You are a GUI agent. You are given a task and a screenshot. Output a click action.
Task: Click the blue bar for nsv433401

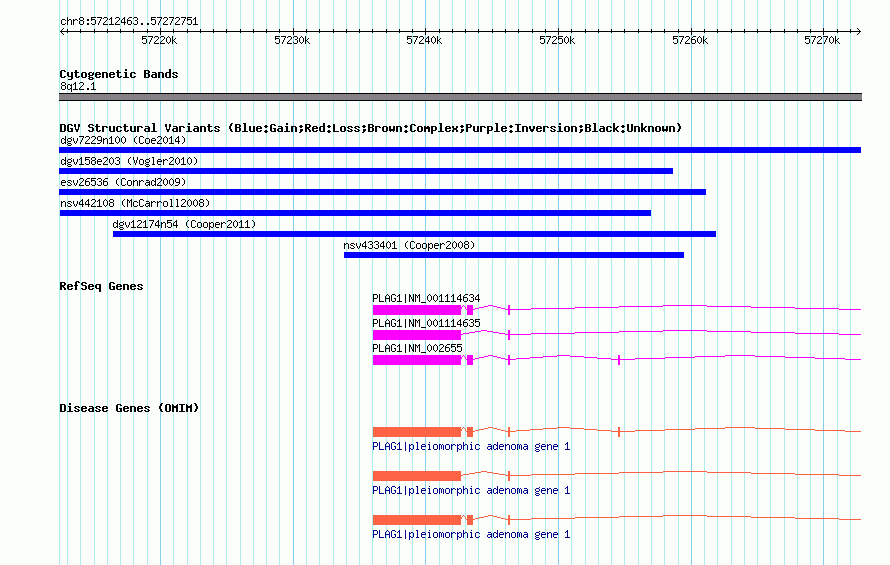514,255
